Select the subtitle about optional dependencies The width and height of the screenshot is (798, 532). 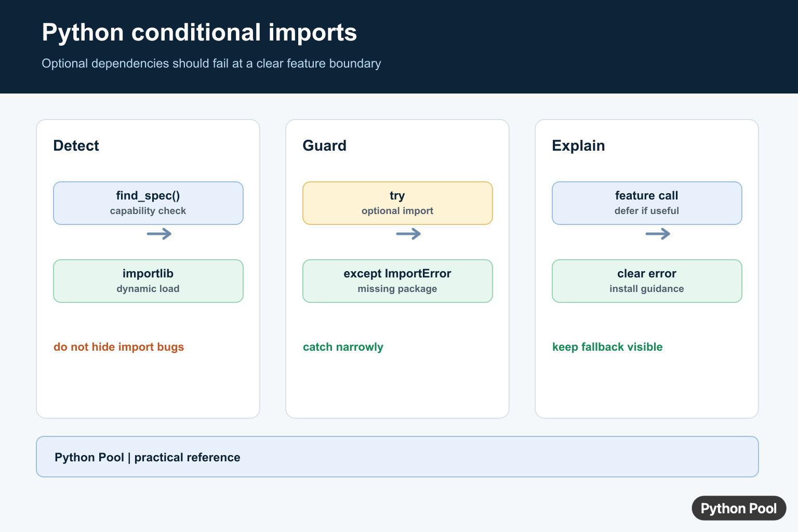(211, 63)
